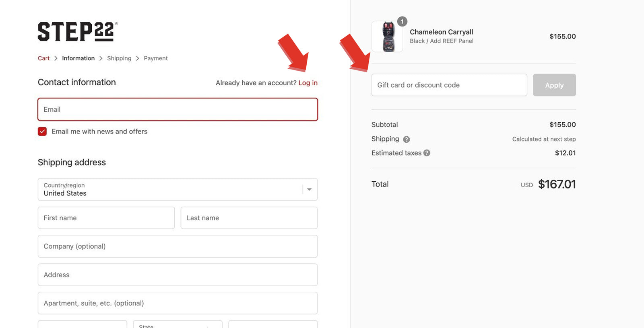The height and width of the screenshot is (328, 644).
Task: Uncheck Email me with news and offers
Action: click(42, 131)
